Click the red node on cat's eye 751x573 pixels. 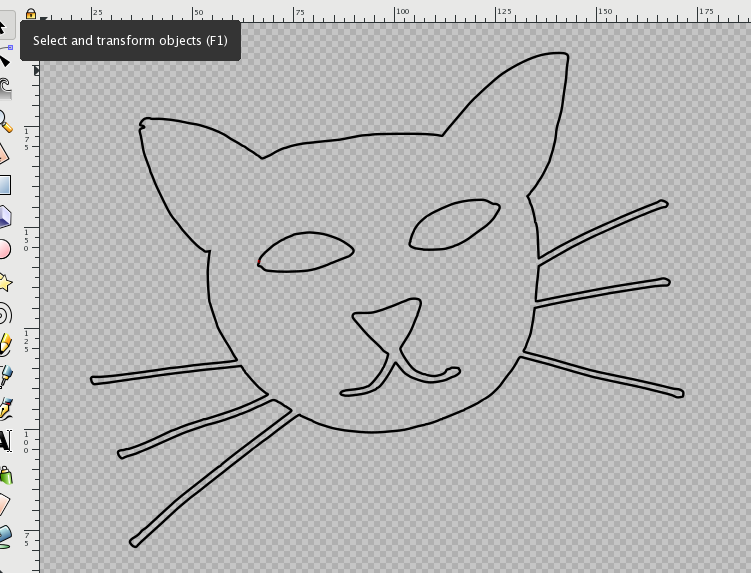click(258, 262)
